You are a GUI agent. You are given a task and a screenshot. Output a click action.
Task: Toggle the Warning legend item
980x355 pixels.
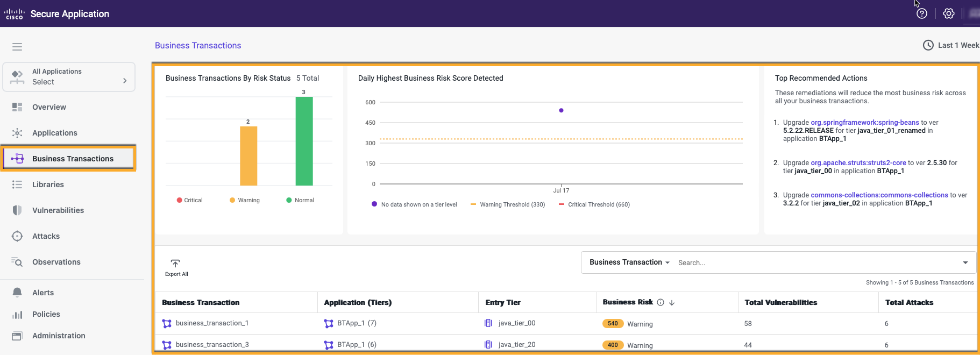tap(245, 200)
